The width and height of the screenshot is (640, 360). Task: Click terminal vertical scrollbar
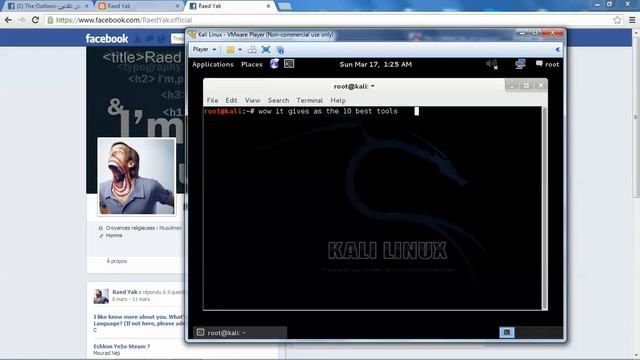pyautogui.click(x=544, y=208)
